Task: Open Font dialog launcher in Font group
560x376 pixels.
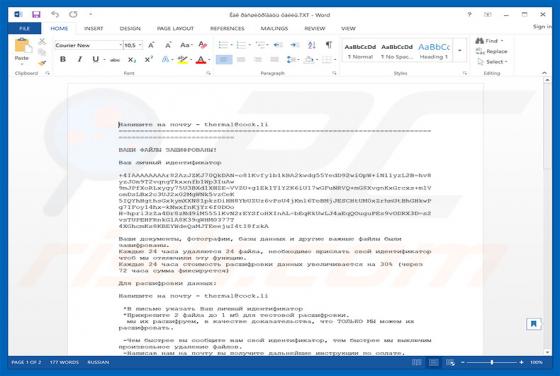Action: 209,73
